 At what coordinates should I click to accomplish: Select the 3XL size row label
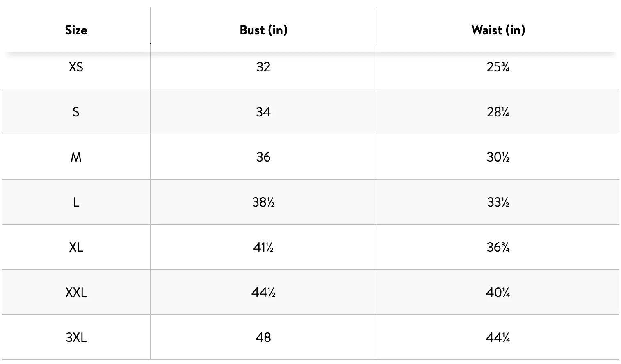(76, 337)
